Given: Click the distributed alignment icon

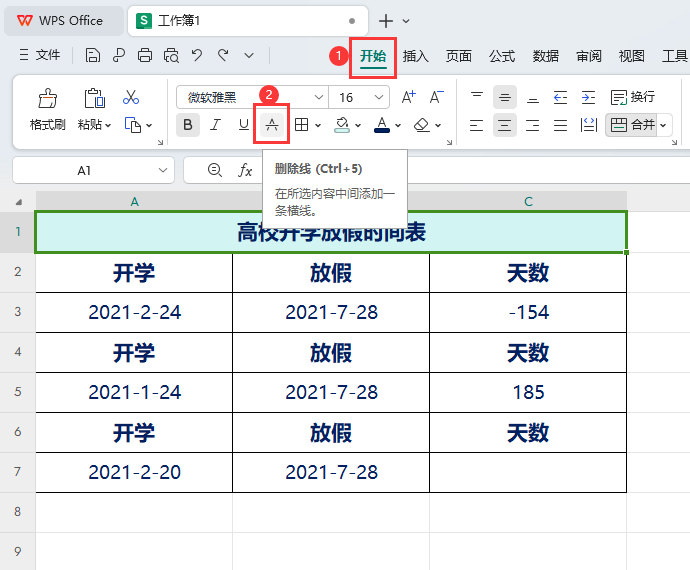Looking at the screenshot, I should 588,125.
